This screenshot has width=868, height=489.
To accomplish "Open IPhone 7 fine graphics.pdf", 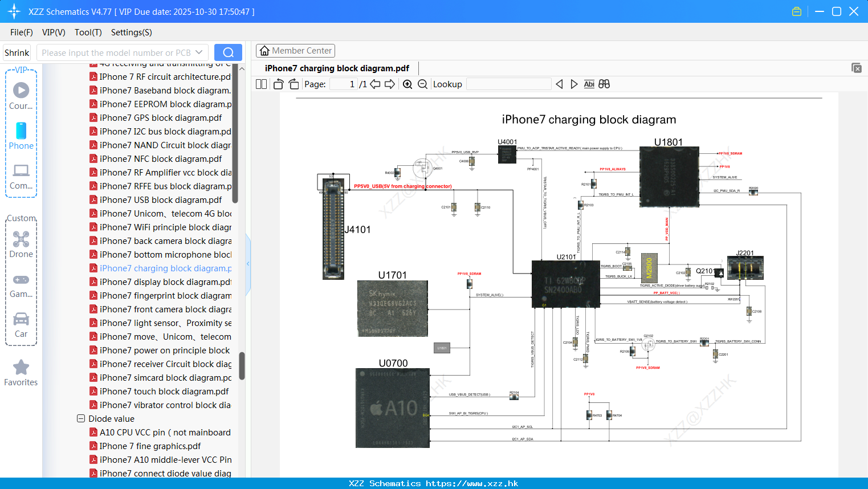I will click(150, 446).
